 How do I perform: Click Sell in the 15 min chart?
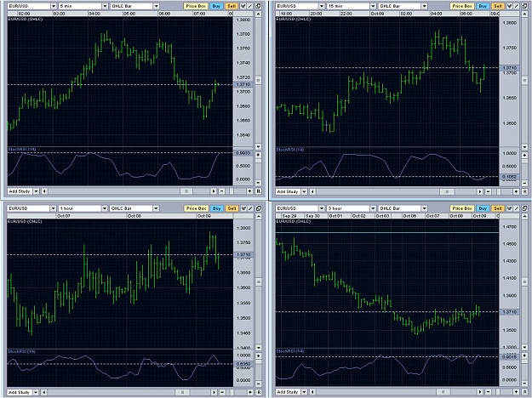pyautogui.click(x=498, y=6)
